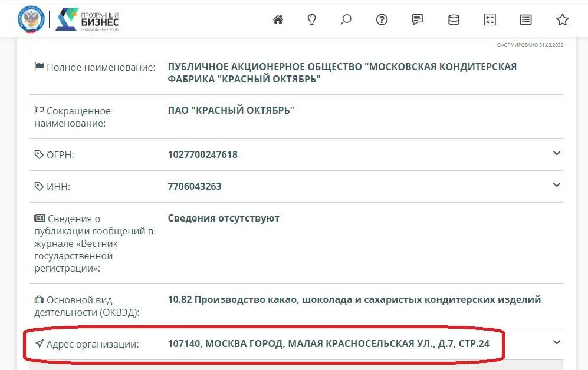Click the star favorites icon
Screen dimensions: 588x370
[562, 19]
